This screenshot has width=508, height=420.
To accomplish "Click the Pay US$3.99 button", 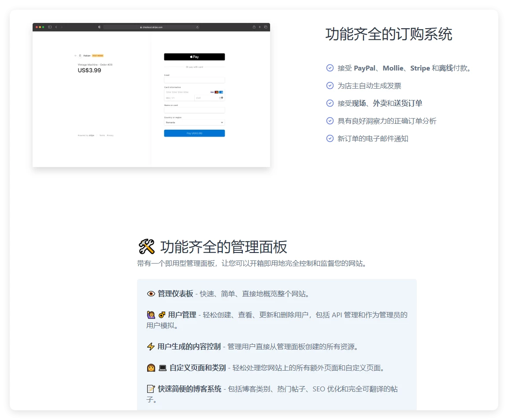I will click(194, 133).
